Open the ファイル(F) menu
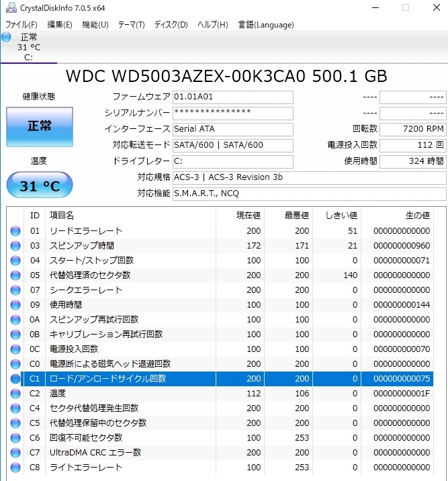The image size is (448, 481). 21,25
